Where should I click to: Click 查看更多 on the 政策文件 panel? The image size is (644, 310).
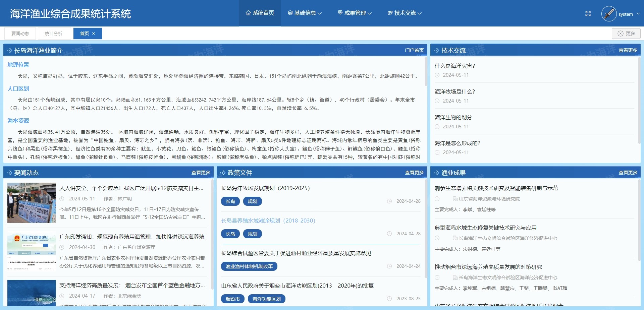click(x=416, y=172)
